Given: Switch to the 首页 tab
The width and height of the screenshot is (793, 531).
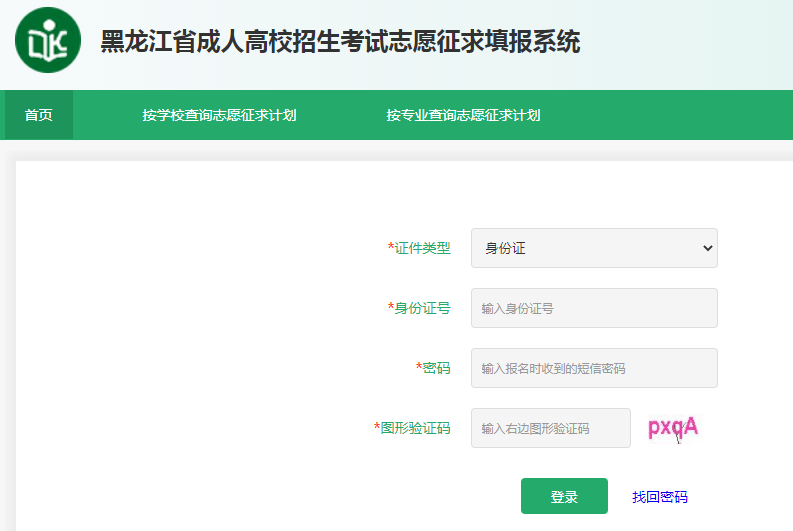Looking at the screenshot, I should pyautogui.click(x=39, y=115).
